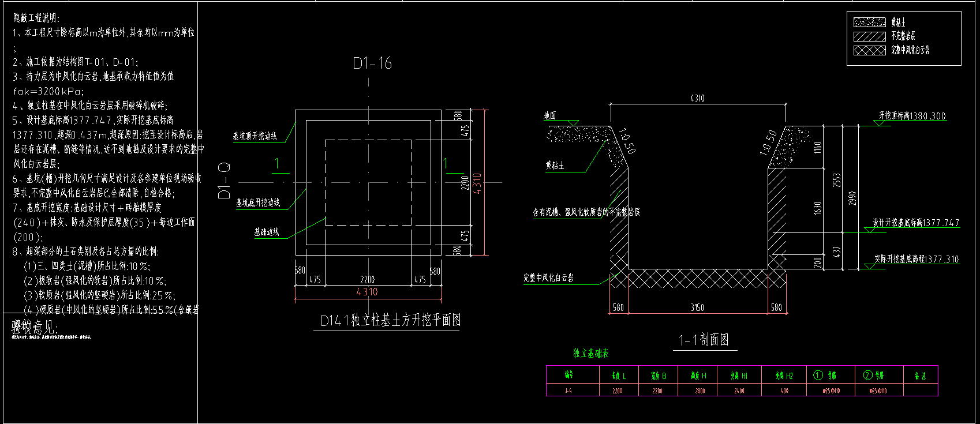Click the '2990' total depth dimension
Viewport: 980px width, 424px height.
[852, 197]
